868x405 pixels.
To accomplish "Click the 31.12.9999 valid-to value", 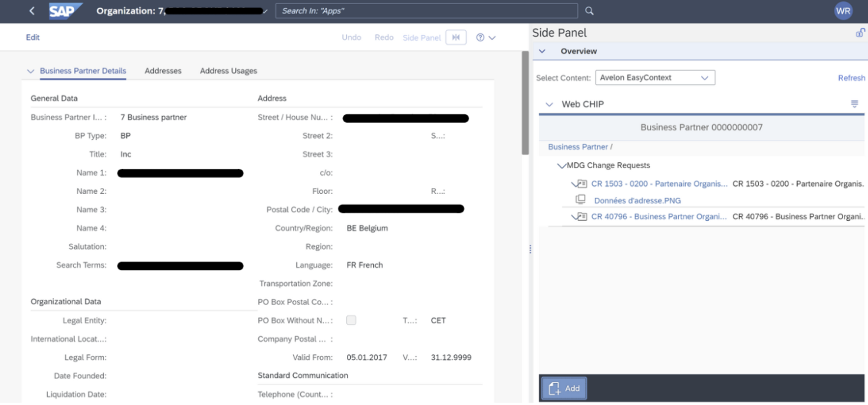I will pyautogui.click(x=451, y=357).
